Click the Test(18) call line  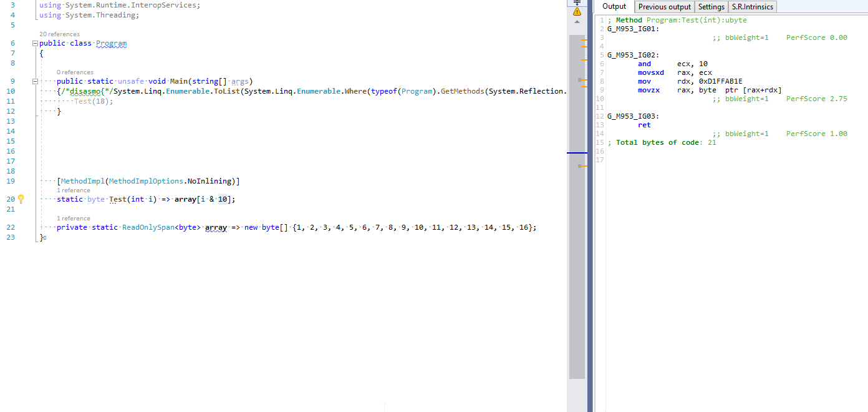pos(94,101)
